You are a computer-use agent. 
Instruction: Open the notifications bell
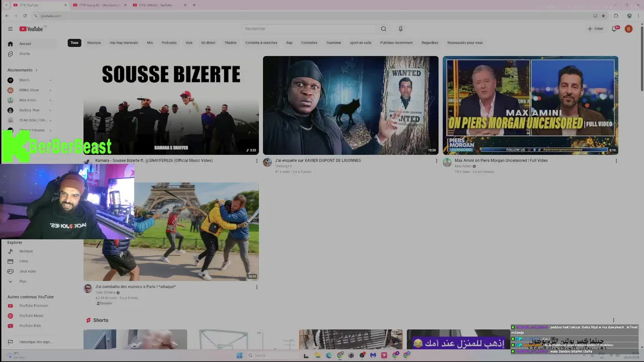(615, 29)
